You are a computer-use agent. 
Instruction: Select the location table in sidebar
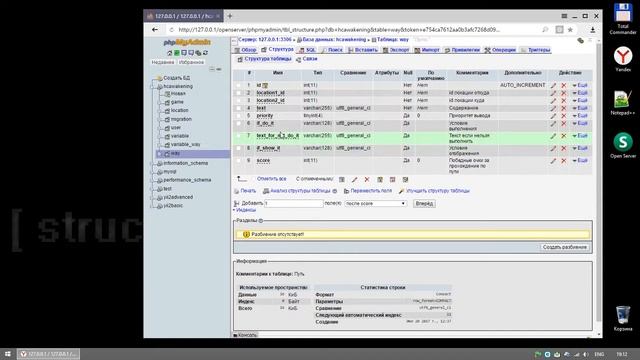pyautogui.click(x=179, y=111)
